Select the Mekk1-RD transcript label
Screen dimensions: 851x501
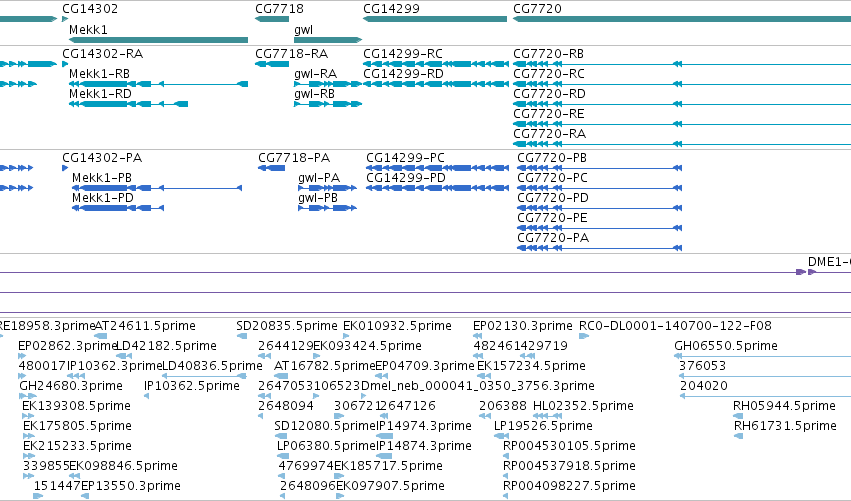point(100,94)
